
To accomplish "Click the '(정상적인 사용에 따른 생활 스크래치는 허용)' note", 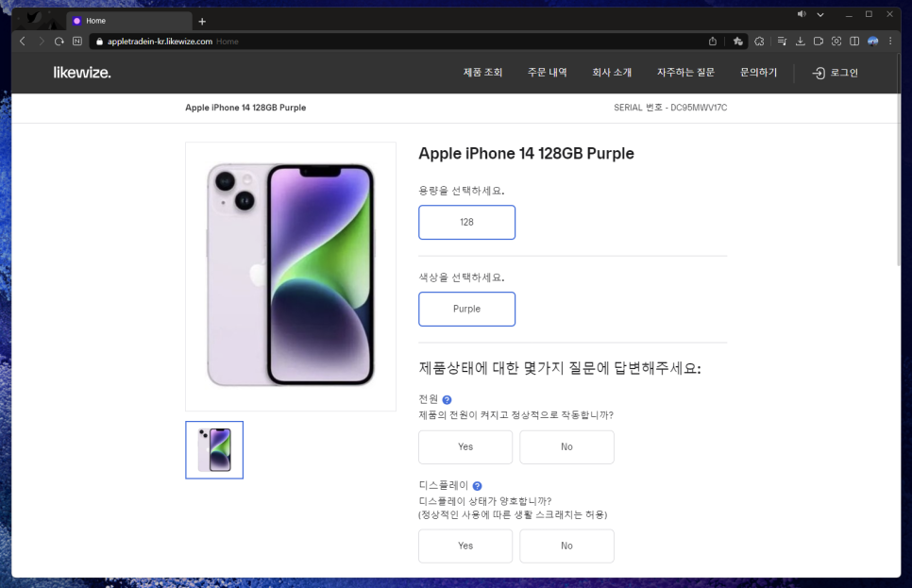I will (x=513, y=514).
